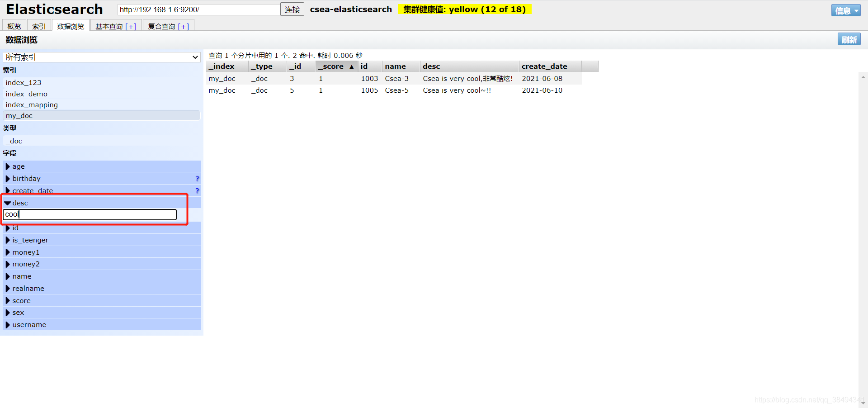Click the Elasticsearch URL input field
This screenshot has height=408, width=868.
198,9
